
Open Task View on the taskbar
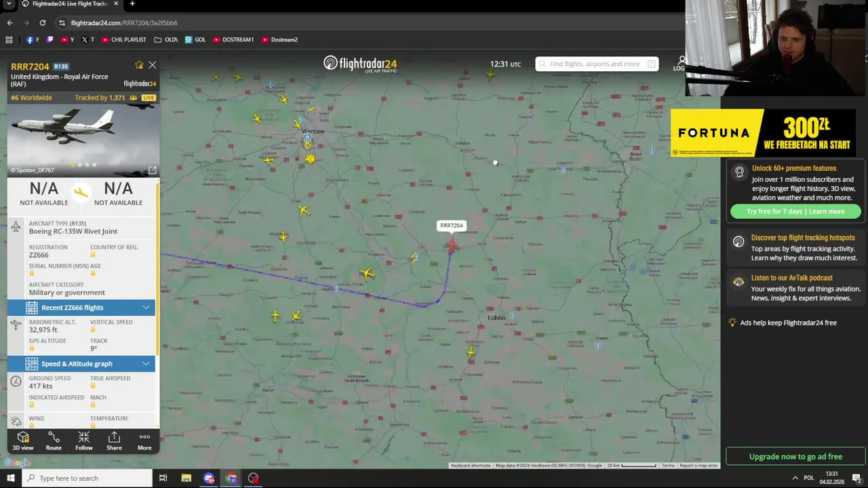click(163, 479)
